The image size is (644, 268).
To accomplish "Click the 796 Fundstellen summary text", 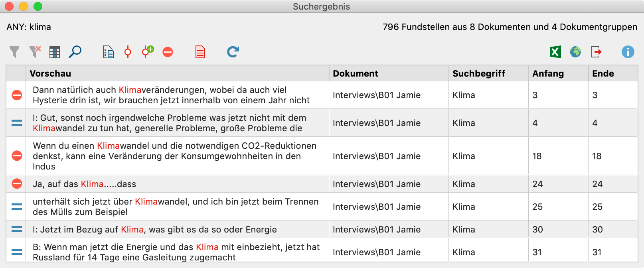I will pos(510,27).
